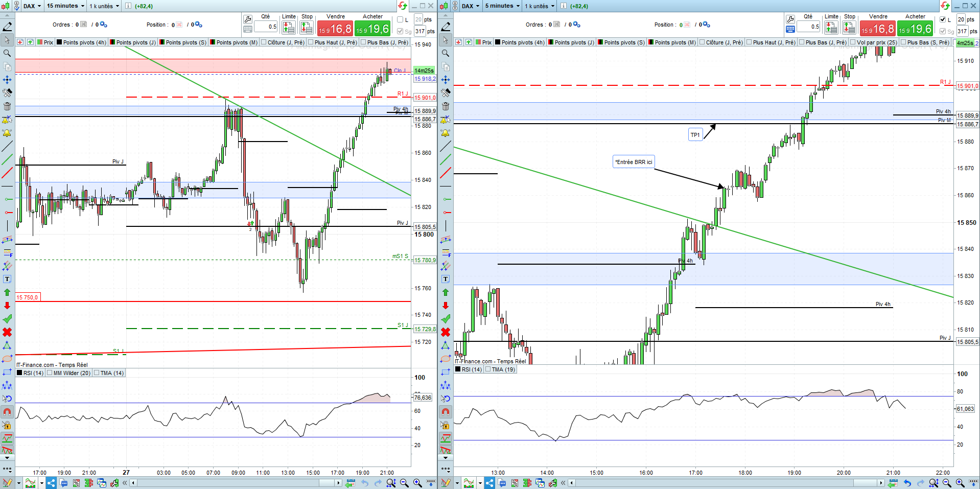Image resolution: width=980 pixels, height=489 pixels.
Task: Open the 15 minutes timeframe dropdown
Action: [x=65, y=6]
